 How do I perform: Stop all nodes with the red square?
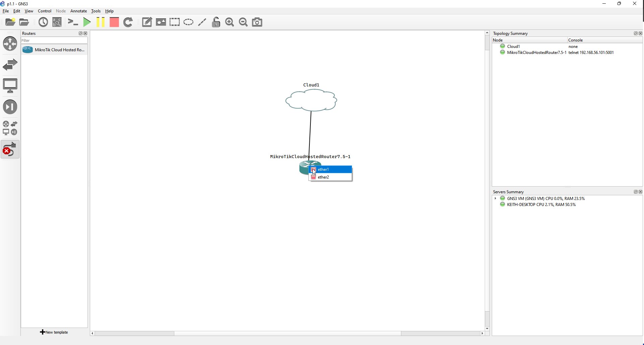[x=114, y=22]
